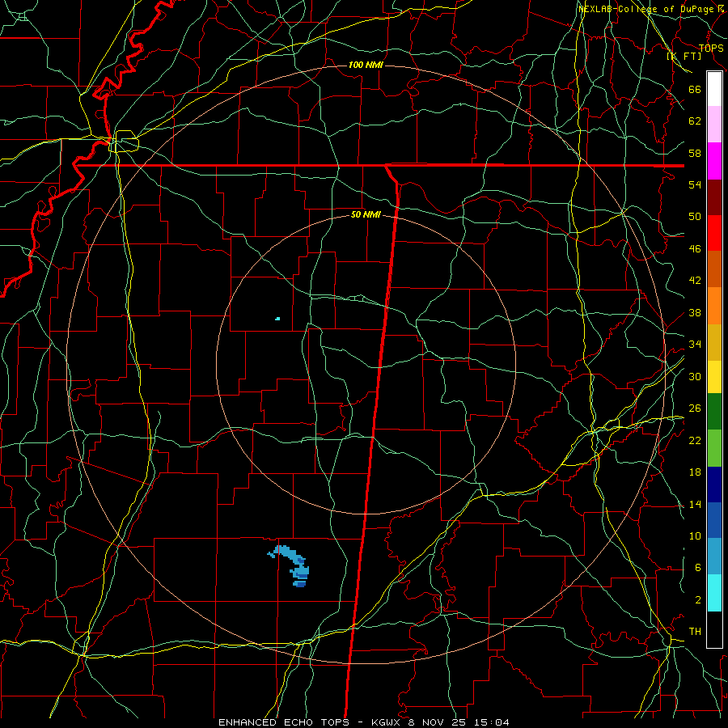Click the medium blue 18 kft legend swatch
The image size is (728, 728).
click(x=714, y=520)
